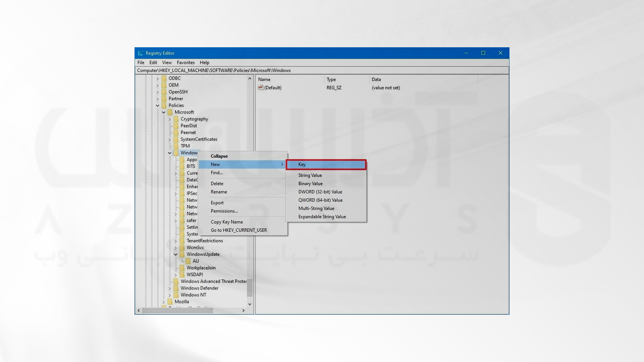Screen dimensions: 644x362
Task: Open the Favorites menu
Action: coord(185,62)
